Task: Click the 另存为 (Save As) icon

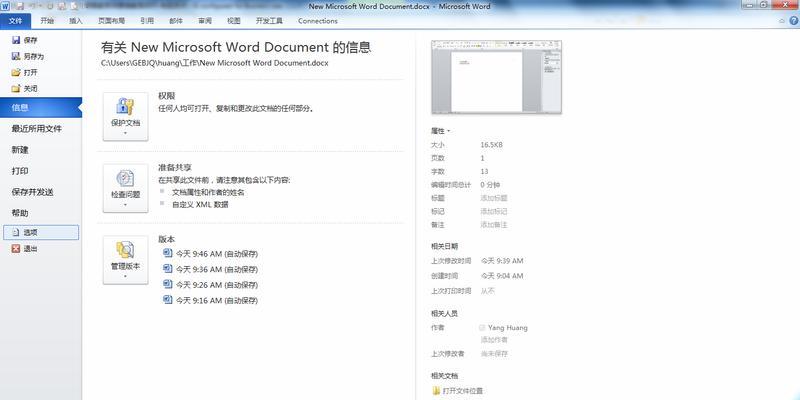Action: pos(16,56)
